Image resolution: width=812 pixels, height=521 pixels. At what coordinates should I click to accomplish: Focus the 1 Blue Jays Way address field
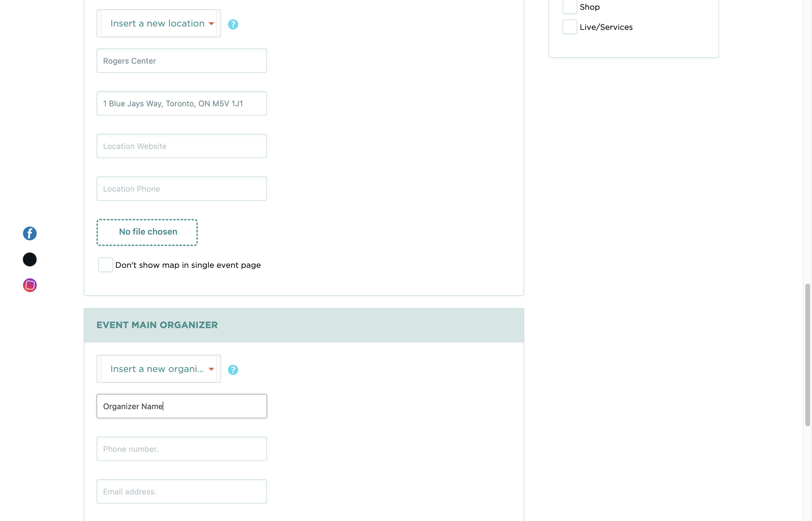[x=182, y=104]
